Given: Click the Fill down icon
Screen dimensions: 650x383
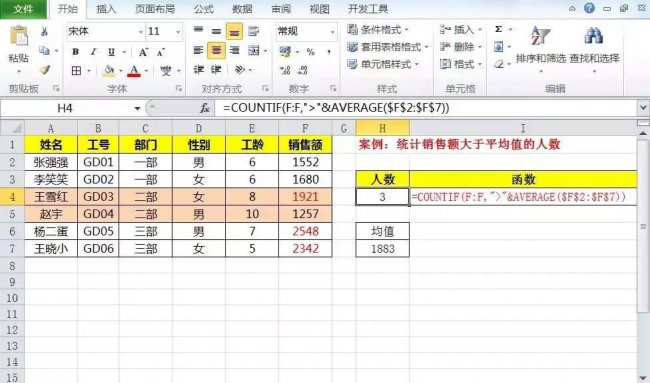Looking at the screenshot, I should 499,47.
